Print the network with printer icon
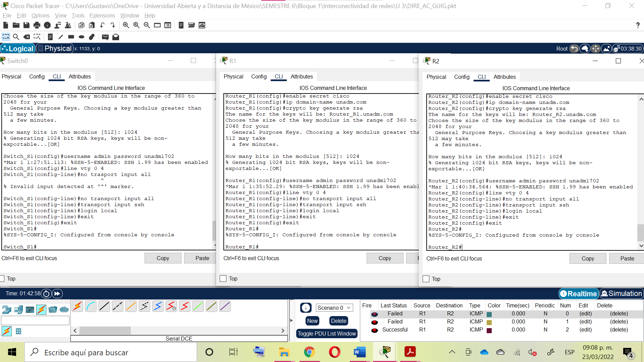644x362 pixels. pyautogui.click(x=37, y=25)
